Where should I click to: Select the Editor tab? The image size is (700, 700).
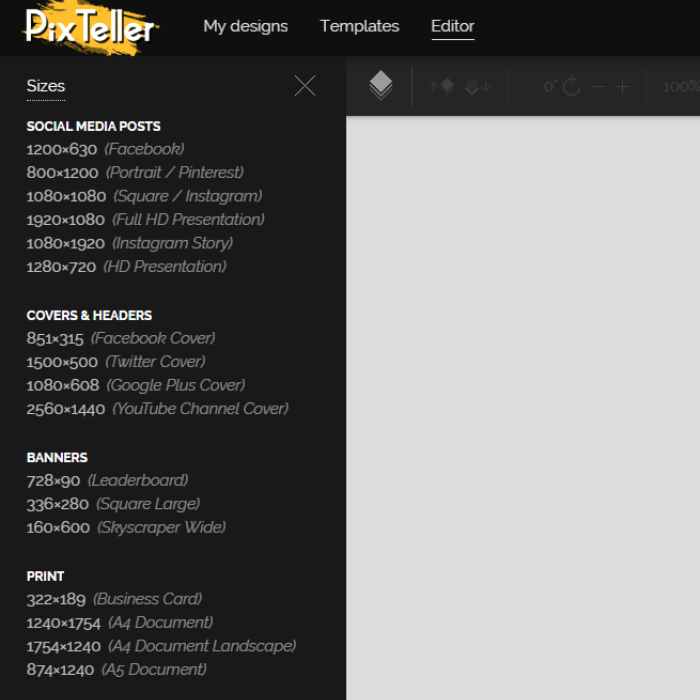pos(452,26)
